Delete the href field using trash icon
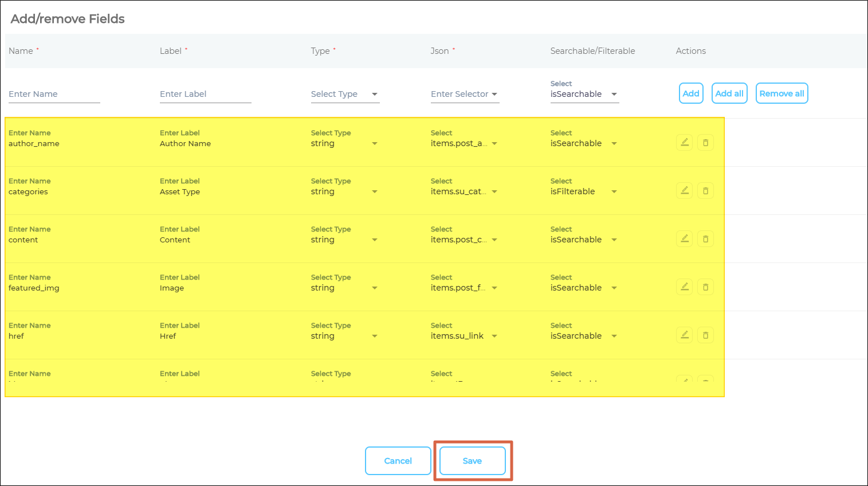Screen dimensions: 868x486 point(705,335)
